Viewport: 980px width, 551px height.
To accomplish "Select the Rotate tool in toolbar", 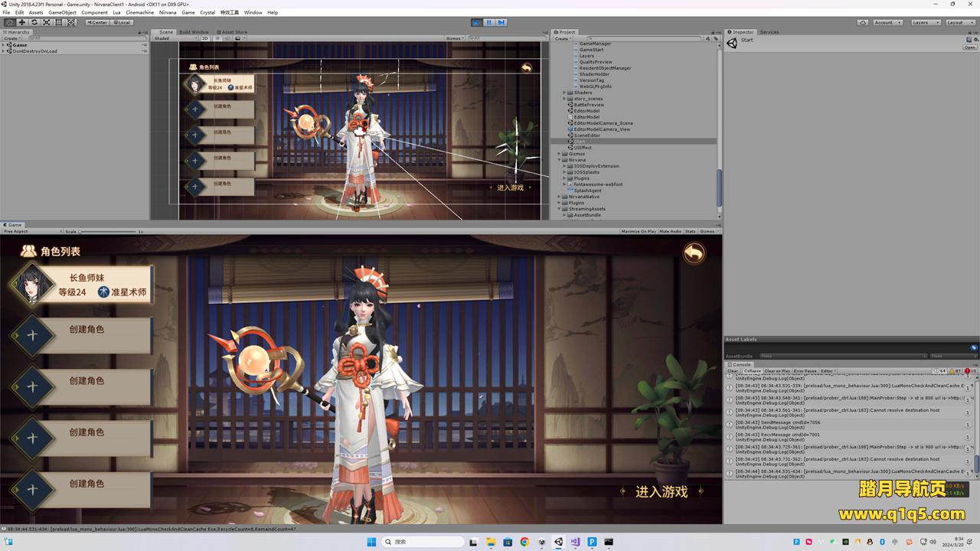I will tap(34, 22).
